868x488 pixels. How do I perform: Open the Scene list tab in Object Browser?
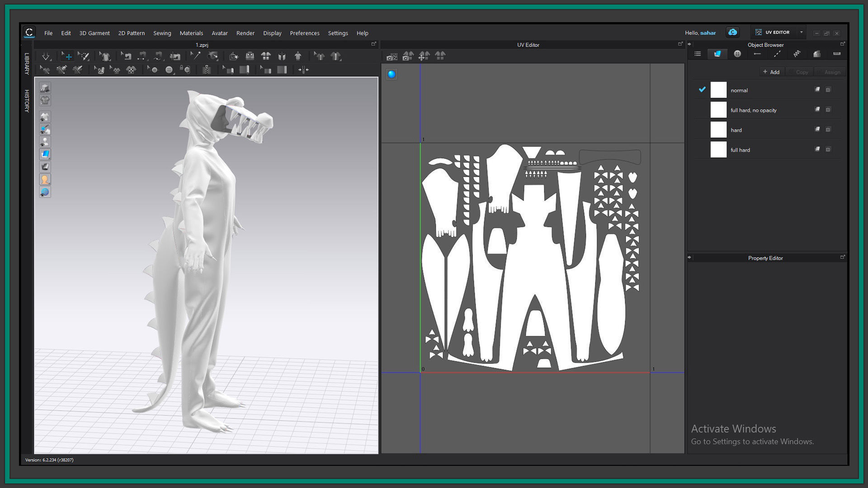click(698, 54)
